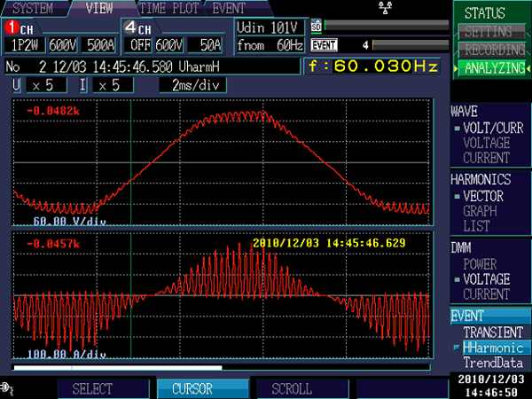
Task: Click the horizontal waveform position scrollbar
Action: [117, 365]
